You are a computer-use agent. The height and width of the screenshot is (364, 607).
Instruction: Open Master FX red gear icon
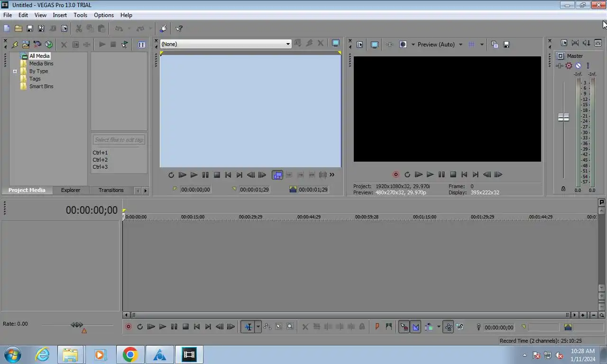[x=569, y=66]
